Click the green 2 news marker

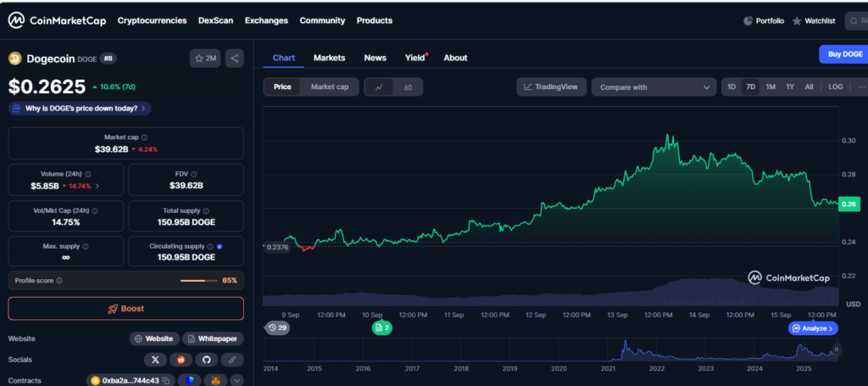pyautogui.click(x=382, y=327)
